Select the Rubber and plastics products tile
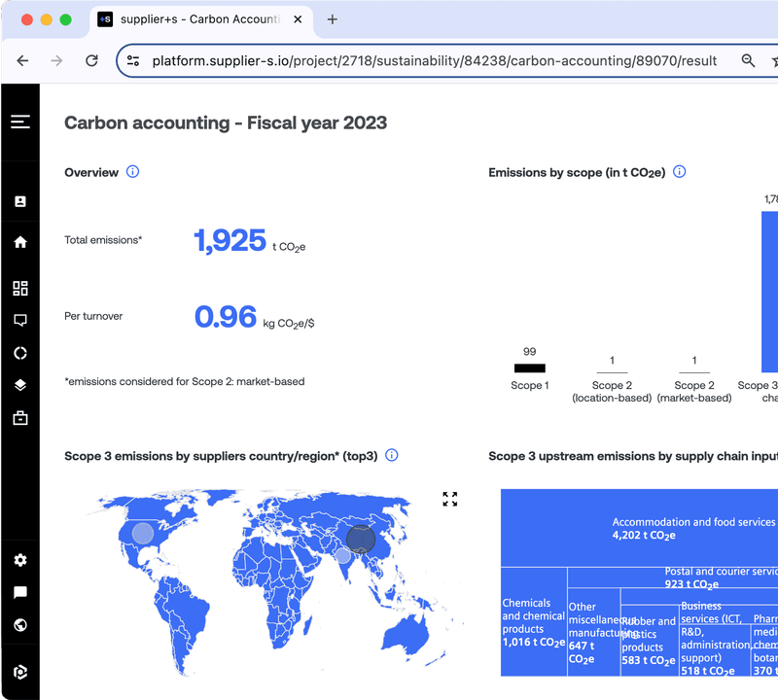778x700 pixels. click(x=650, y=641)
